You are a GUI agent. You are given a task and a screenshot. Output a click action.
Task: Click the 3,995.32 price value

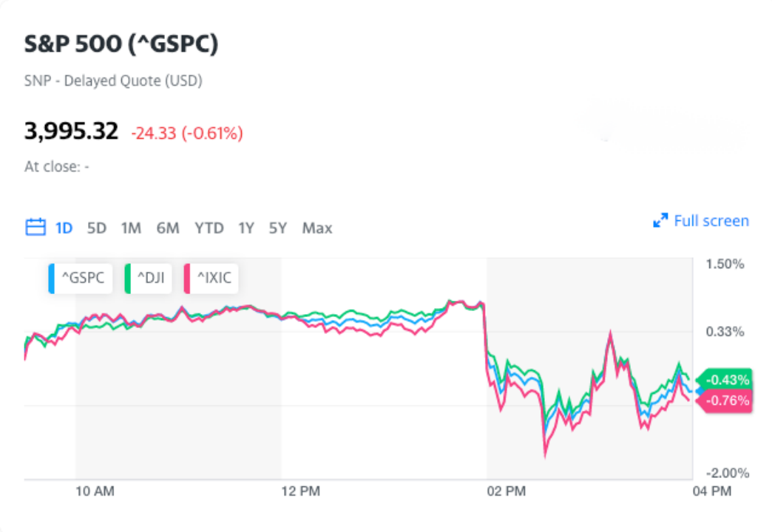coord(71,132)
